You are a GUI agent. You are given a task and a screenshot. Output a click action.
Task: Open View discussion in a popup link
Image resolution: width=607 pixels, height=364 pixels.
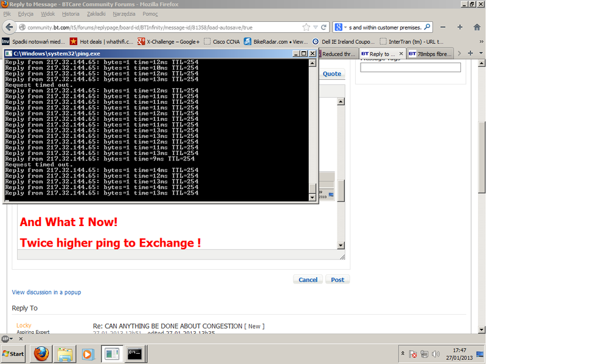pos(46,292)
